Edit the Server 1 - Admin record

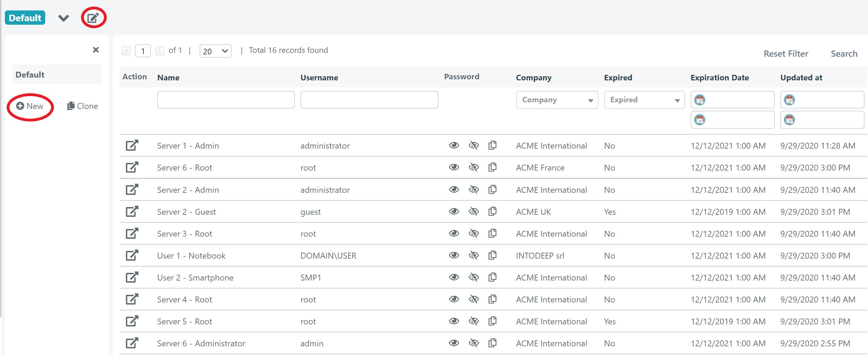tap(132, 145)
